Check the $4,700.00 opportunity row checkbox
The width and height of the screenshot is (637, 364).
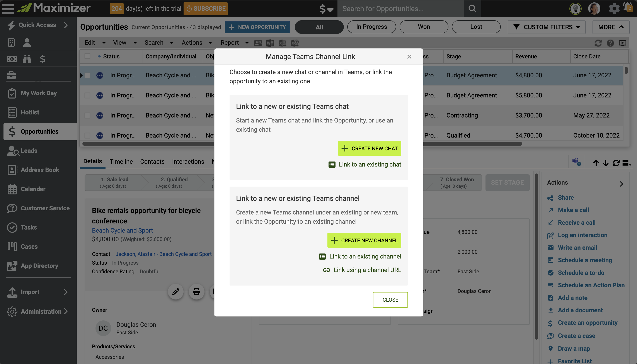click(87, 135)
